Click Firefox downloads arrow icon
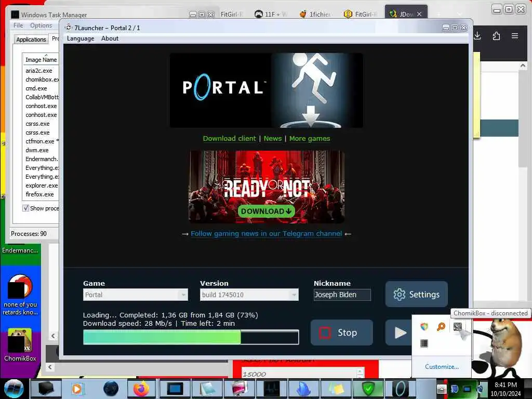 click(x=477, y=36)
